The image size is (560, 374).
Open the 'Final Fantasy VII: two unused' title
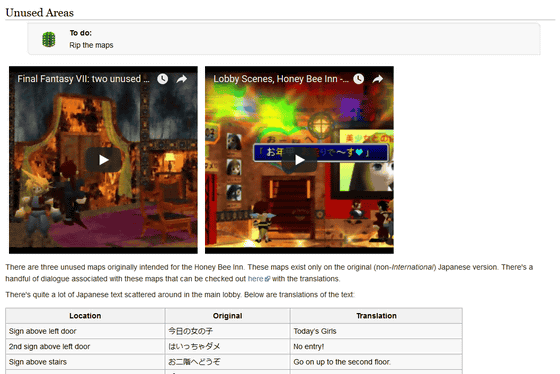[x=83, y=79]
